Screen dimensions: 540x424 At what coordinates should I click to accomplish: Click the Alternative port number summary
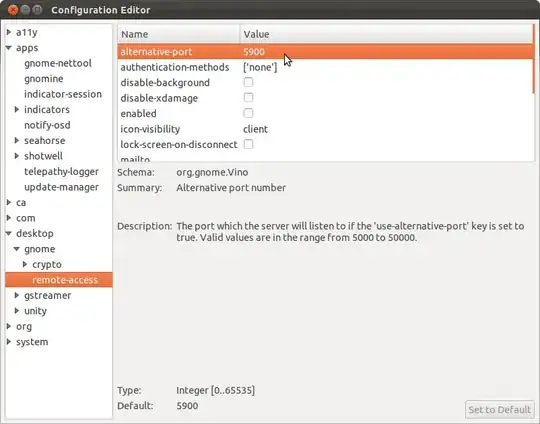231,188
